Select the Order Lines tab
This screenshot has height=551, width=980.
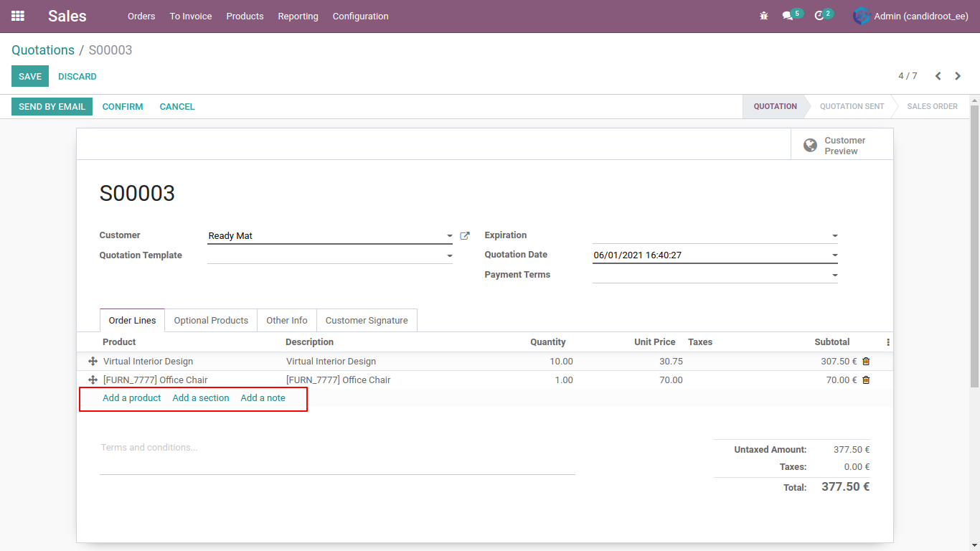pos(133,321)
